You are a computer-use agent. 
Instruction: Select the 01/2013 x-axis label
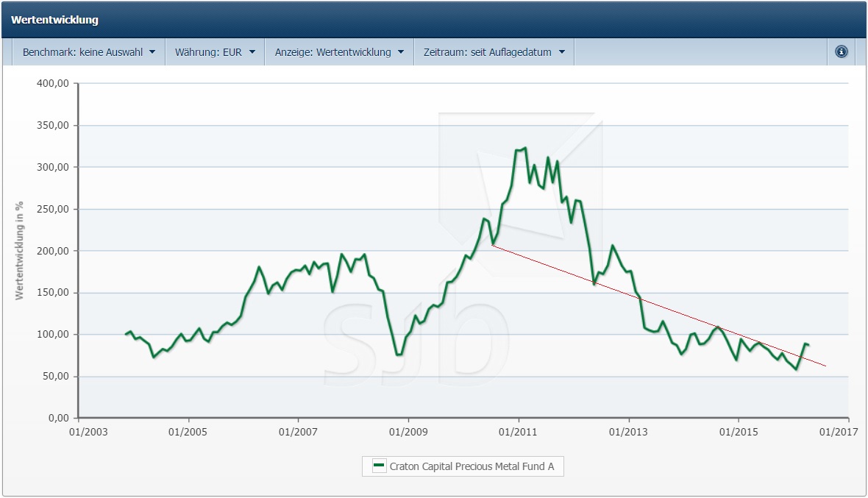tap(628, 431)
